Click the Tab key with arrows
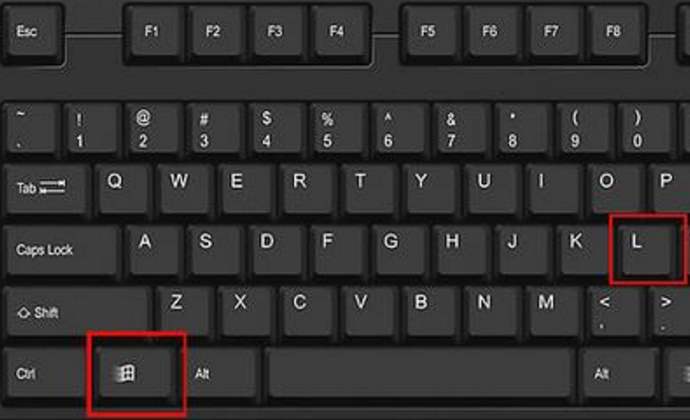Image resolution: width=690 pixels, height=420 pixels. coord(46,189)
